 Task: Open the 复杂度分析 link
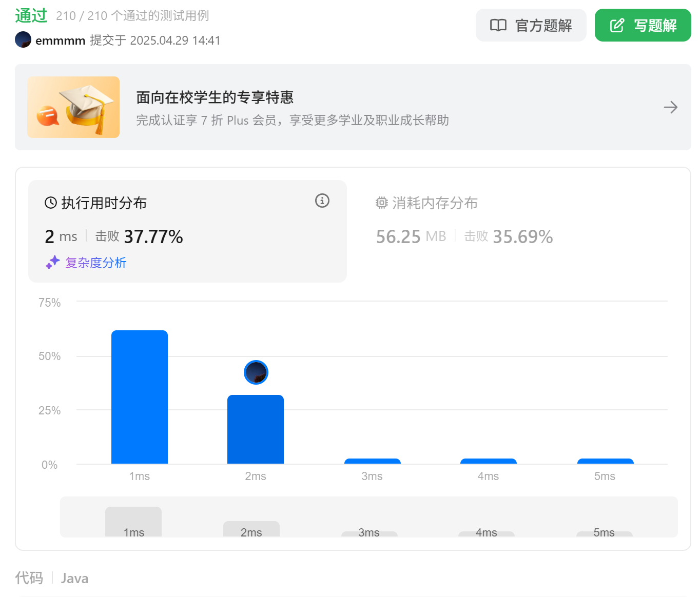(96, 262)
